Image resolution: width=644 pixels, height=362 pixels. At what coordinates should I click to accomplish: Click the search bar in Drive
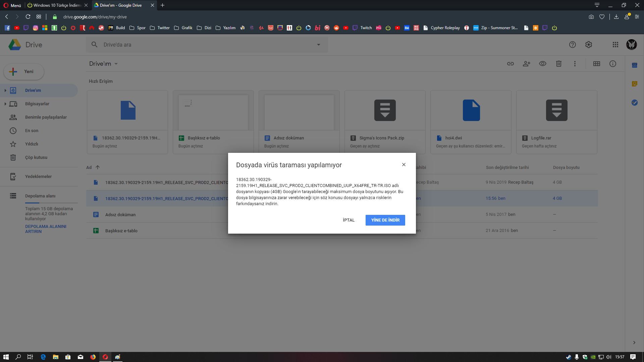[x=206, y=44]
